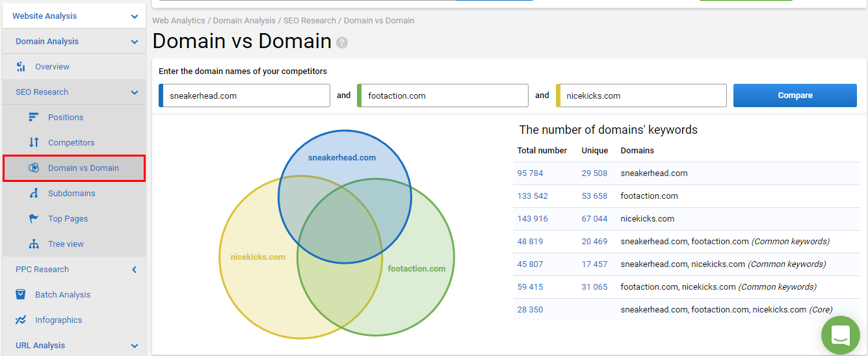Open unique keywords 29 508 link
868x356 pixels.
[x=594, y=173]
